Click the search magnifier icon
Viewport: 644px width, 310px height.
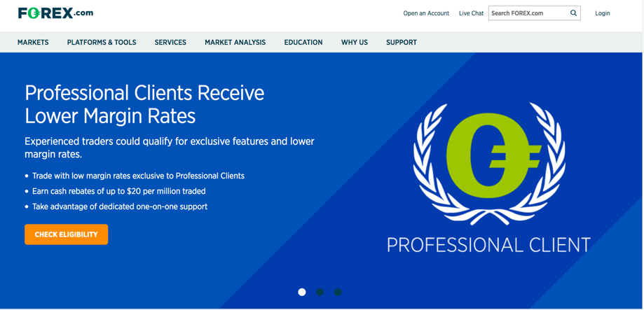573,13
